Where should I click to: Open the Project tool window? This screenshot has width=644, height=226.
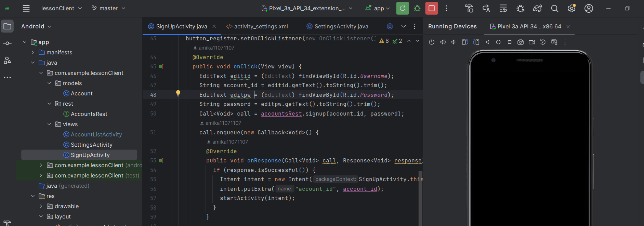click(x=7, y=26)
